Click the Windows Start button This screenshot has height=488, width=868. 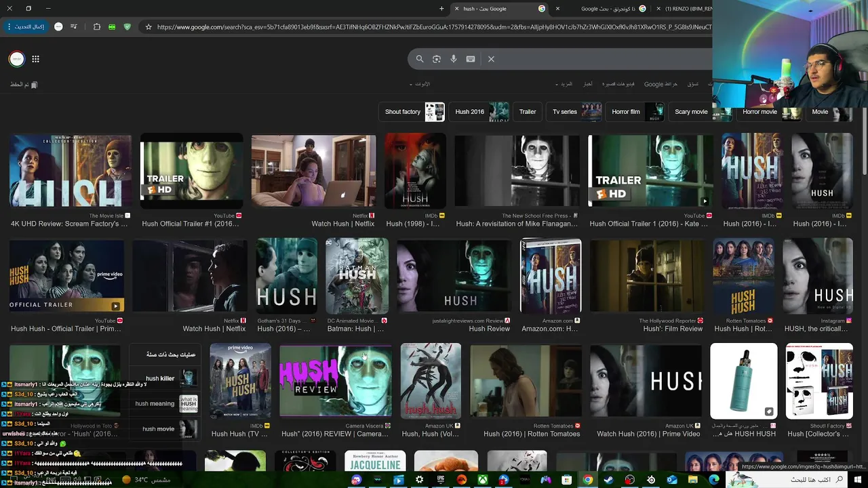click(x=859, y=480)
